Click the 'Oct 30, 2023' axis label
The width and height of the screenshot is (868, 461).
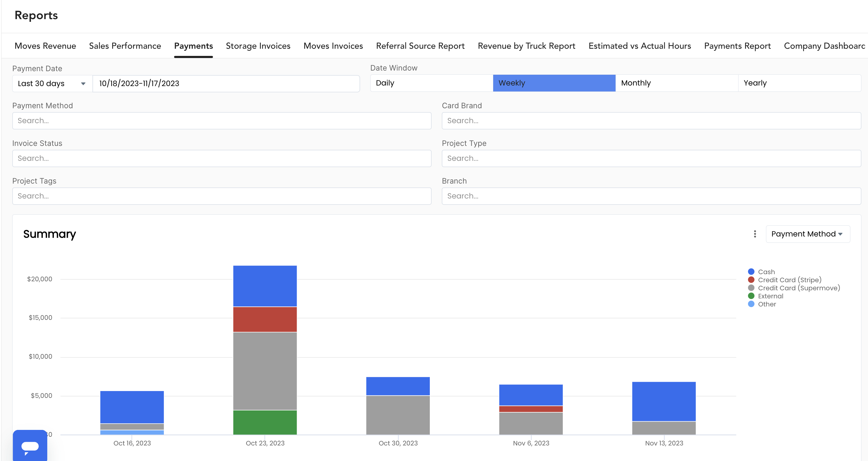(398, 443)
